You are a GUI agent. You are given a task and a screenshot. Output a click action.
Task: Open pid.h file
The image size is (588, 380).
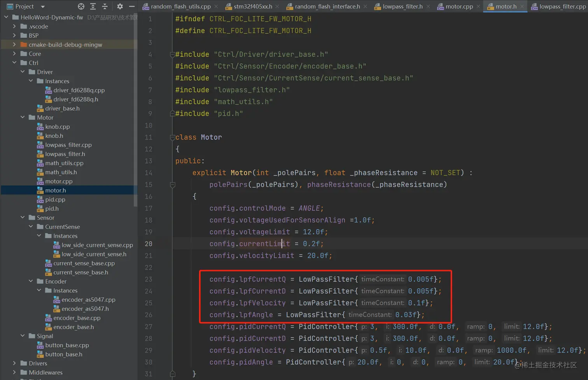tap(52, 209)
